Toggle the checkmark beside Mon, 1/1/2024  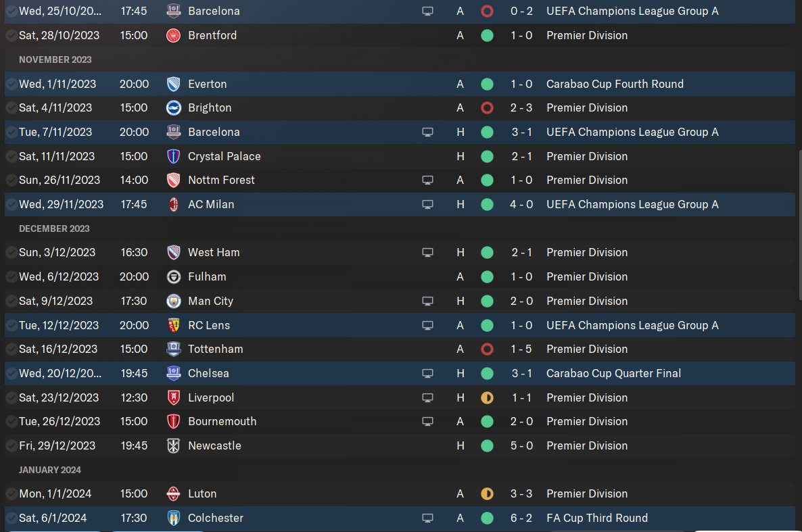pyautogui.click(x=11, y=494)
